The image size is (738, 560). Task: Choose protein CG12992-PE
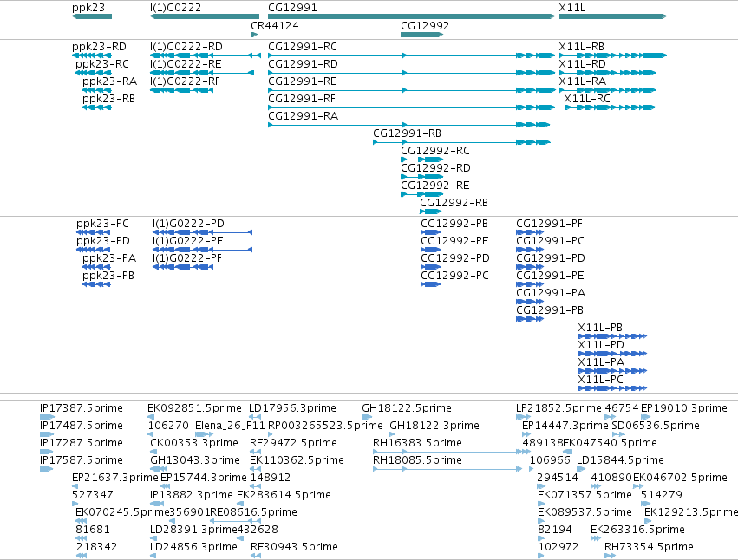click(x=431, y=250)
